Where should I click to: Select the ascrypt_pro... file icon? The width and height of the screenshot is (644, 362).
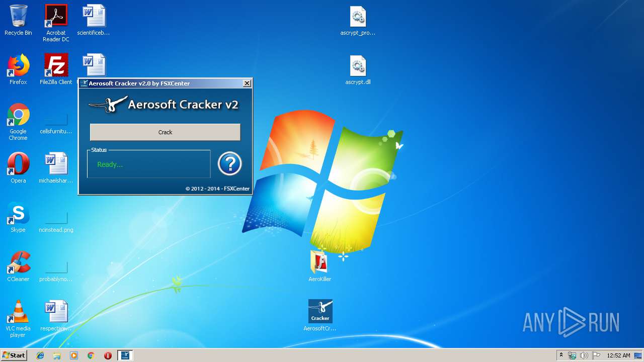click(x=358, y=21)
